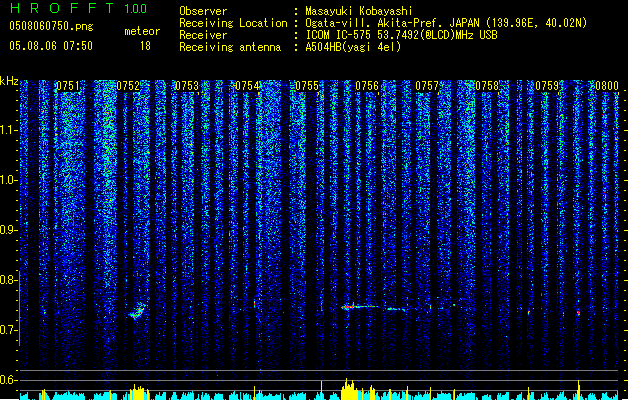Viewport: 629px width, 400px height.
Task: Click the 1.0 kHz axis label
Action: tap(8, 180)
